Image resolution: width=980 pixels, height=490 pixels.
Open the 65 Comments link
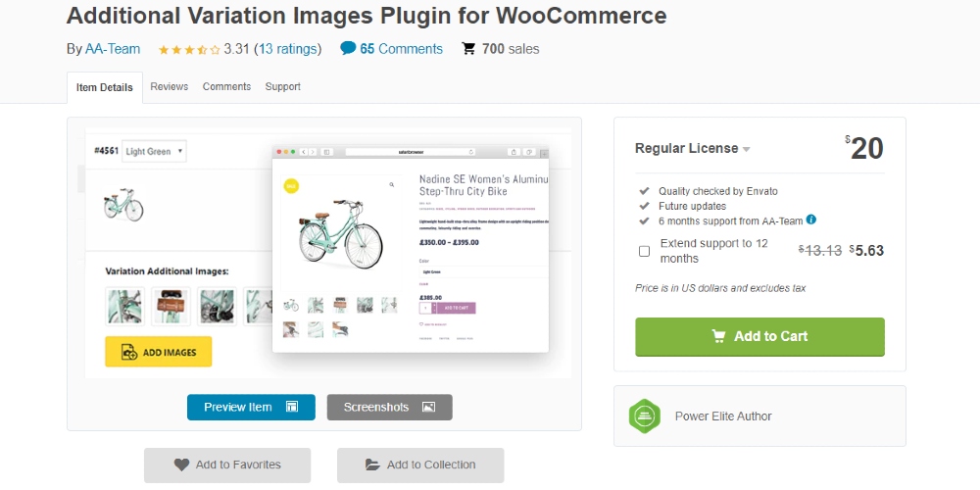pyautogui.click(x=401, y=49)
